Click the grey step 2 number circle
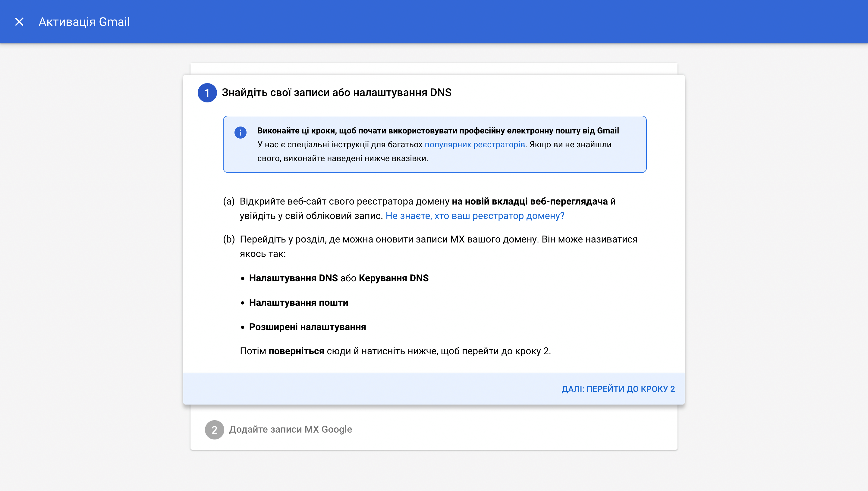 click(215, 430)
